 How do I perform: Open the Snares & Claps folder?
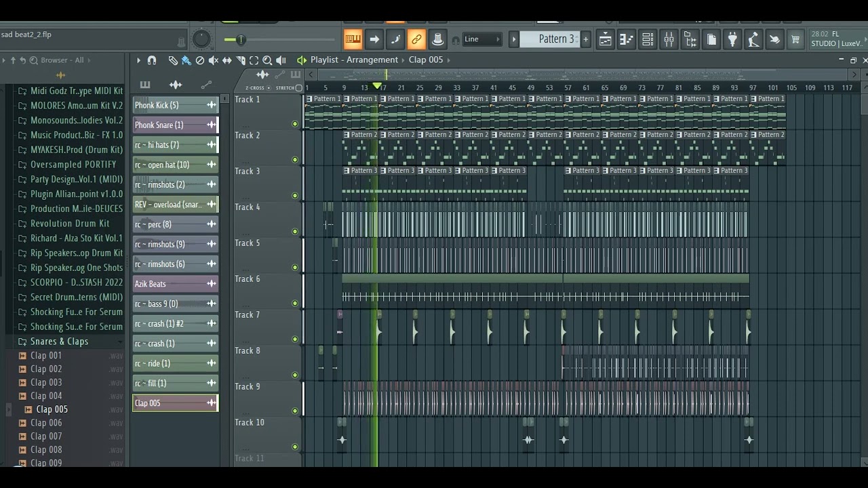(59, 342)
